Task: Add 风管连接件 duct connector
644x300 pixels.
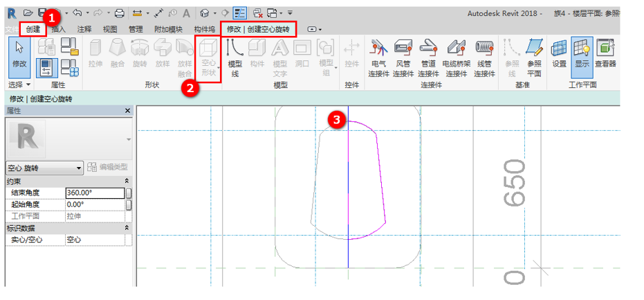Action: pyautogui.click(x=403, y=58)
